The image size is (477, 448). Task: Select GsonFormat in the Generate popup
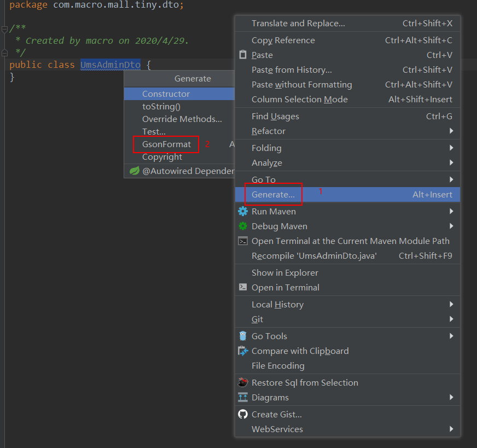click(166, 144)
